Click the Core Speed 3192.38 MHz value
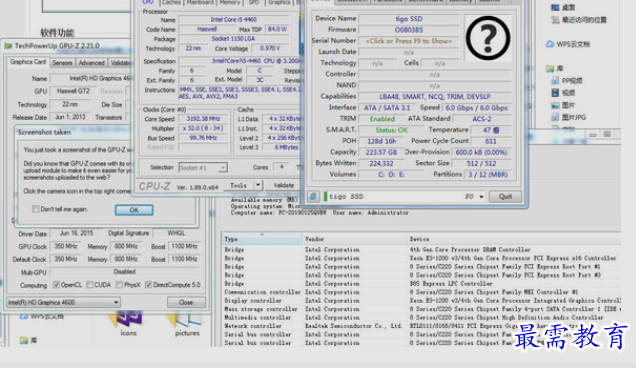The image size is (636, 368). 203,119
